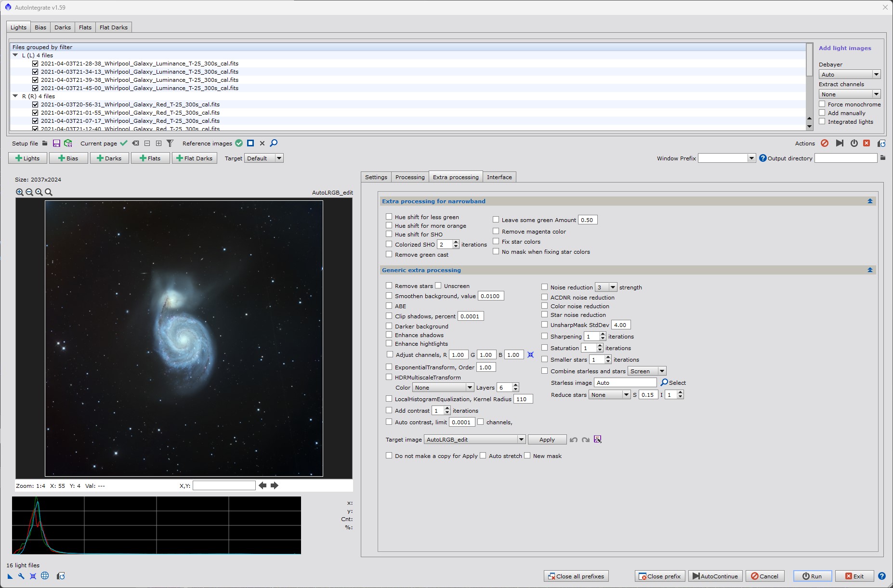Viewport: 893px width, 588px height.
Task: Click the AutoContinue button
Action: pyautogui.click(x=715, y=576)
